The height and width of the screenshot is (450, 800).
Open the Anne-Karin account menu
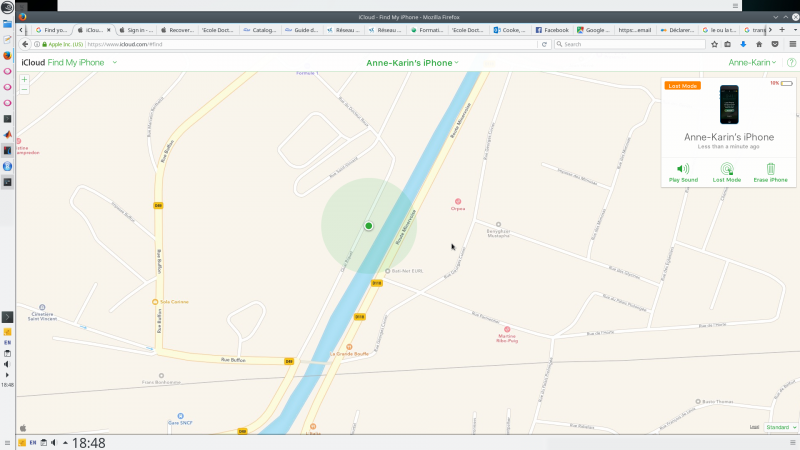coord(752,62)
